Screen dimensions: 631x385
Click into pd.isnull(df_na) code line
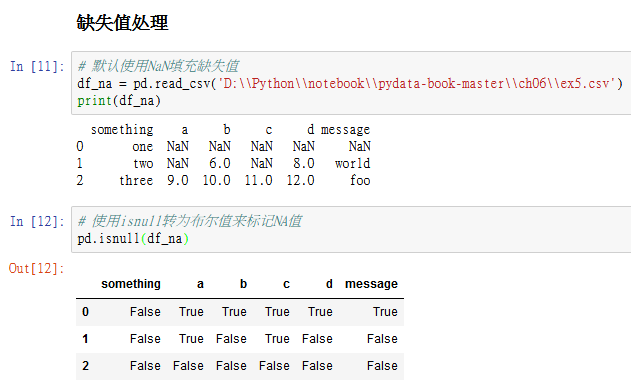(x=133, y=239)
